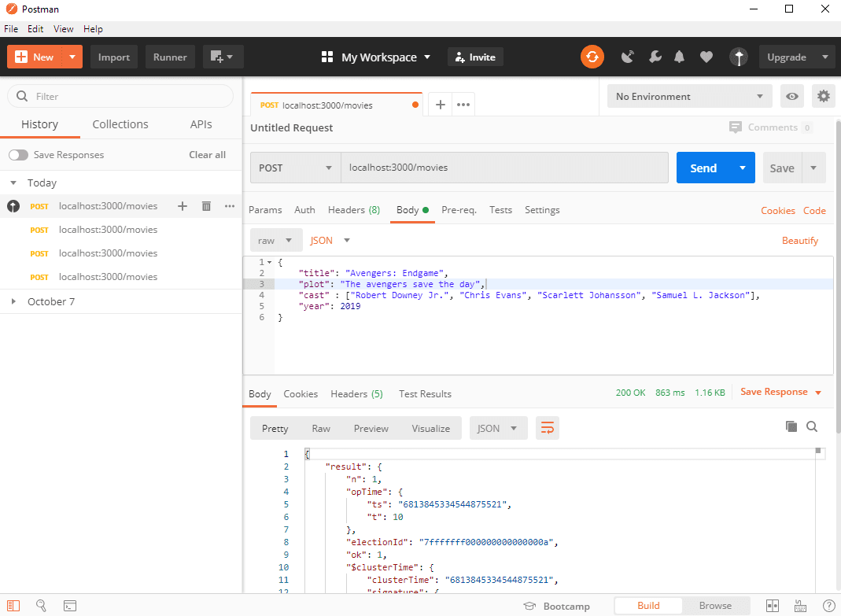Delete the selected history request
Image resolution: width=841 pixels, height=616 pixels.
206,206
